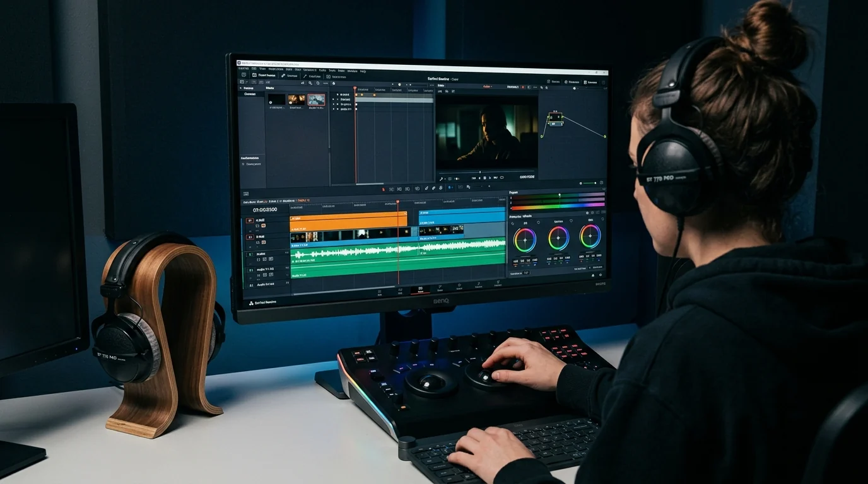Image resolution: width=868 pixels, height=484 pixels.
Task: Click the red arrow selection tool above the timeline
Action: [384, 188]
